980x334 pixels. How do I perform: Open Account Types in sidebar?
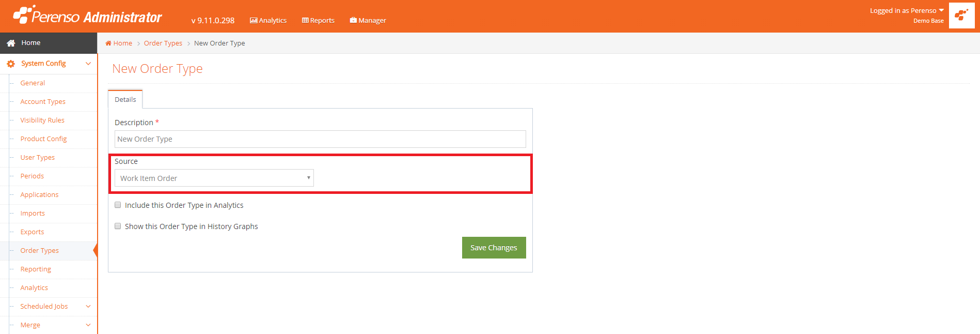[x=43, y=101]
